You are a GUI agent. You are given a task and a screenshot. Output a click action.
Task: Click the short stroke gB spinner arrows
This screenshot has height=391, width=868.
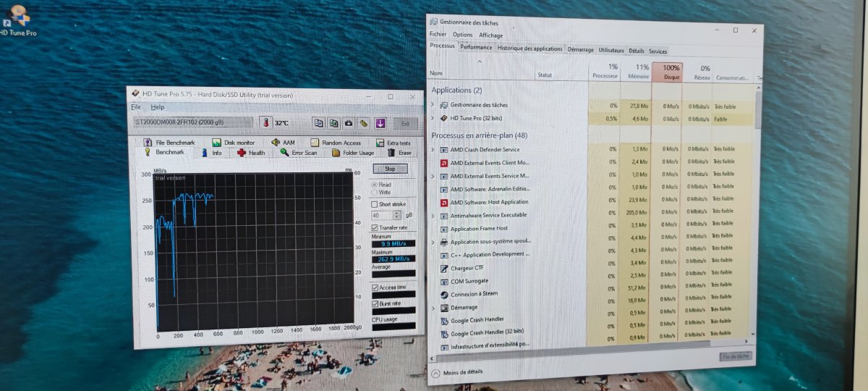(398, 216)
